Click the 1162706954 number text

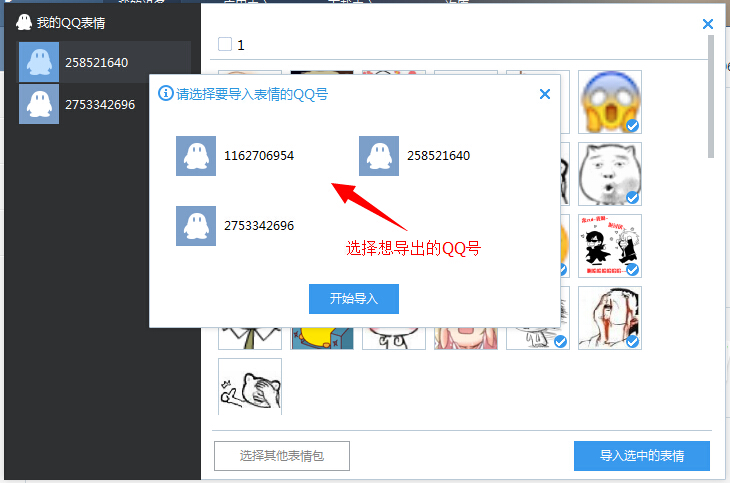pyautogui.click(x=259, y=156)
